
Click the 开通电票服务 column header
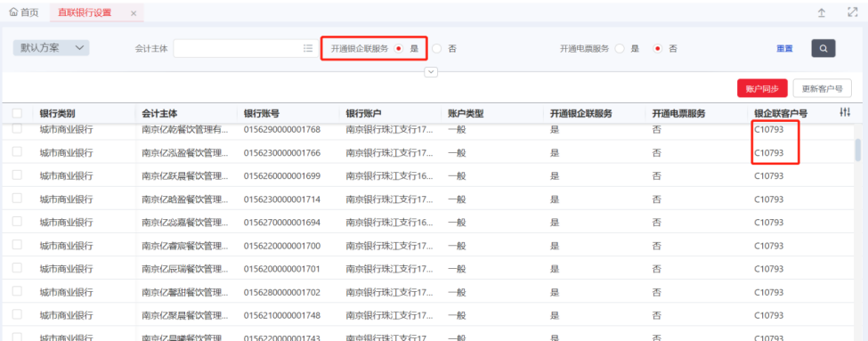click(678, 113)
